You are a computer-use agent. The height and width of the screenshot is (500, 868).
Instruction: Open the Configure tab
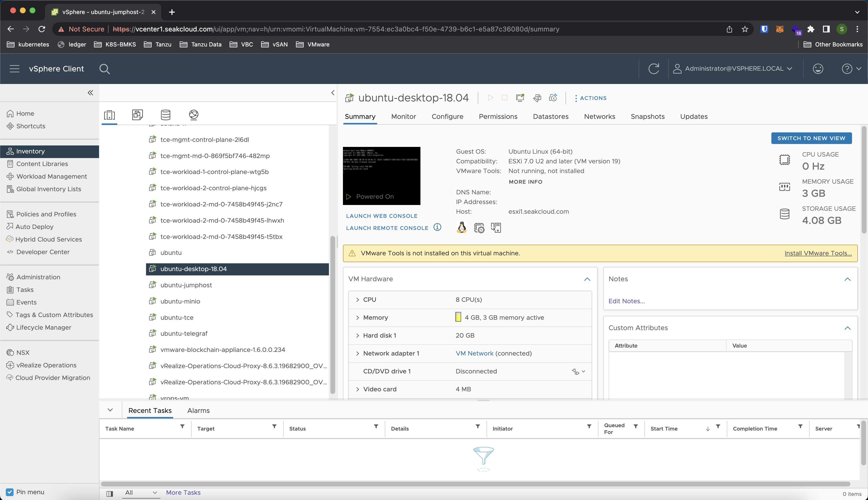pos(447,116)
